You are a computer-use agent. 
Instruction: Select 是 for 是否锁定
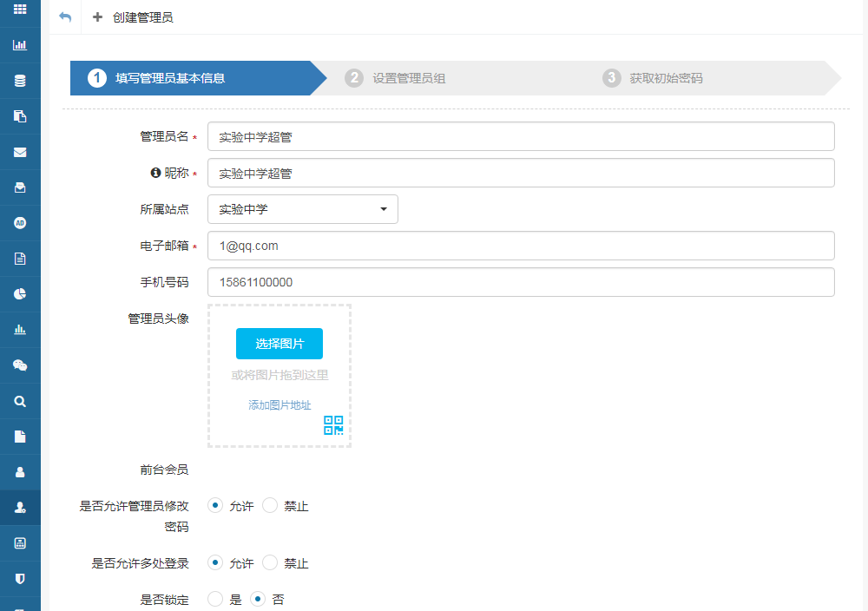(215, 599)
